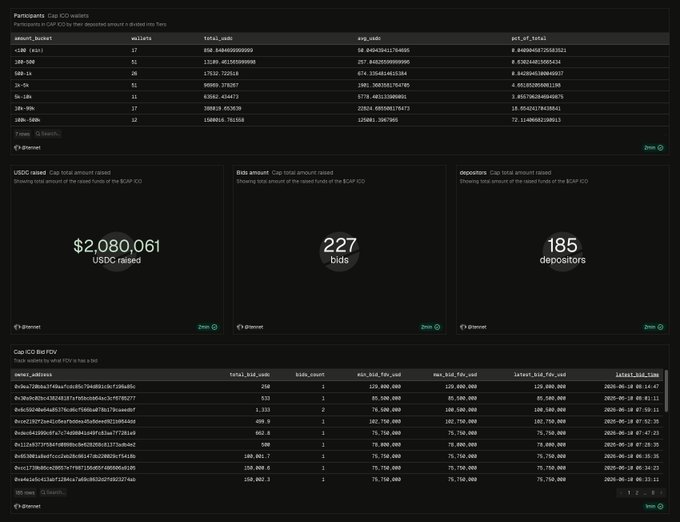
Task: Click the 1500016.781558 total_usdc value
Action: 224,120
